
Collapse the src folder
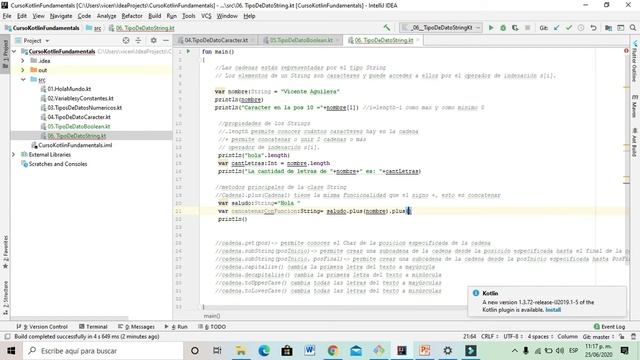pos(23,80)
